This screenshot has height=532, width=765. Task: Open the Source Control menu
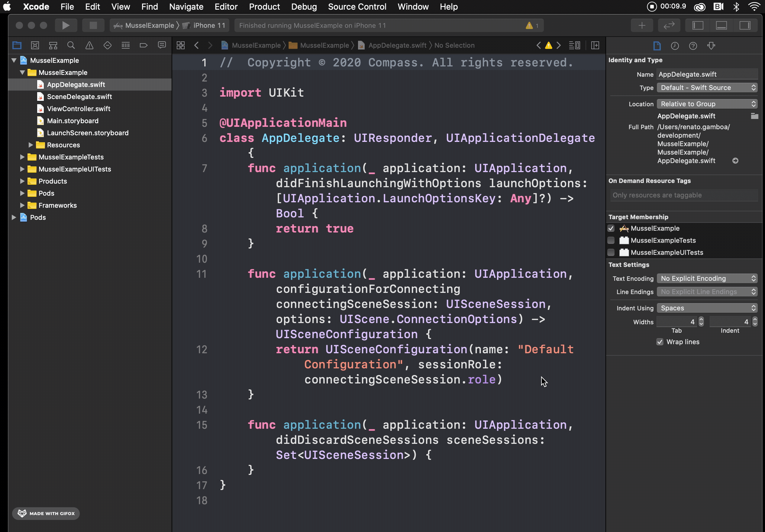click(357, 7)
